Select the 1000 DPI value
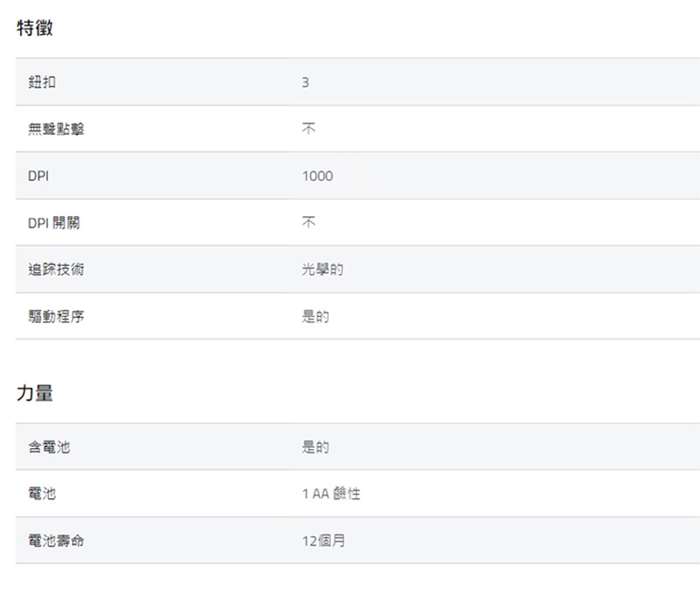The width and height of the screenshot is (700, 596). click(x=318, y=176)
